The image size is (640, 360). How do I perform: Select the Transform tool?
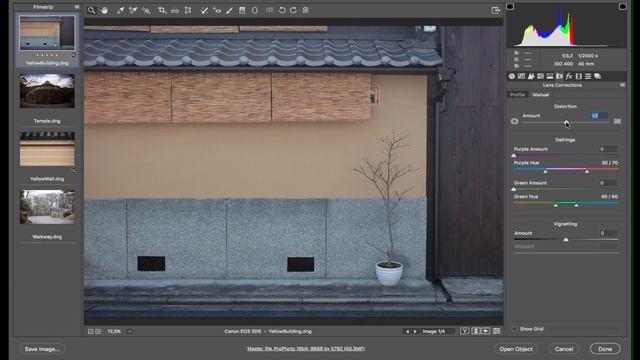[188, 10]
